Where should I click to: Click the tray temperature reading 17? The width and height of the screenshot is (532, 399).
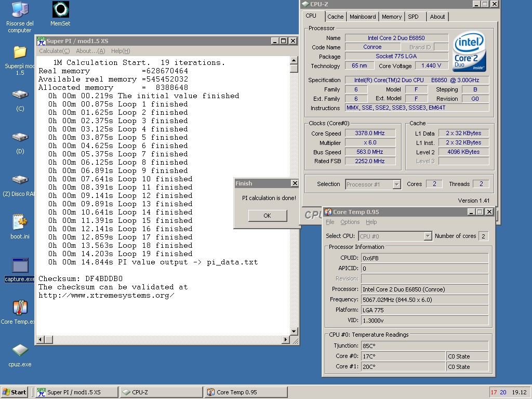pyautogui.click(x=494, y=392)
